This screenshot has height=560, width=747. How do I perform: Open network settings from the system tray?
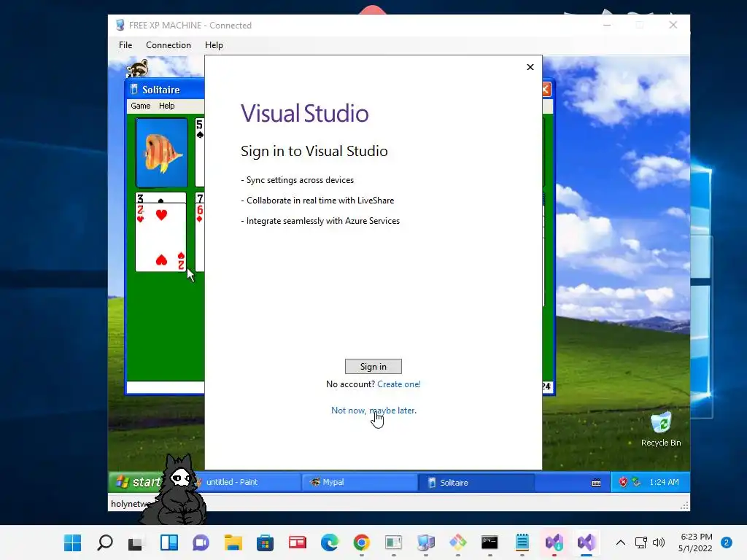point(641,542)
